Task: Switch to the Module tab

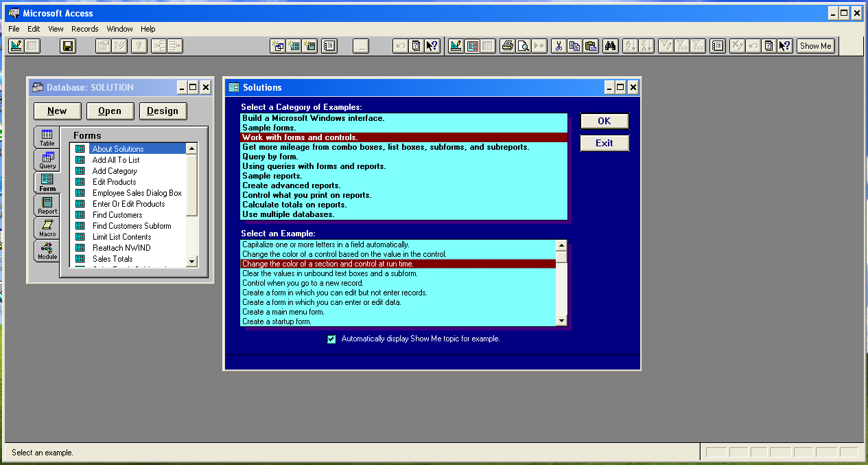Action: [x=47, y=251]
